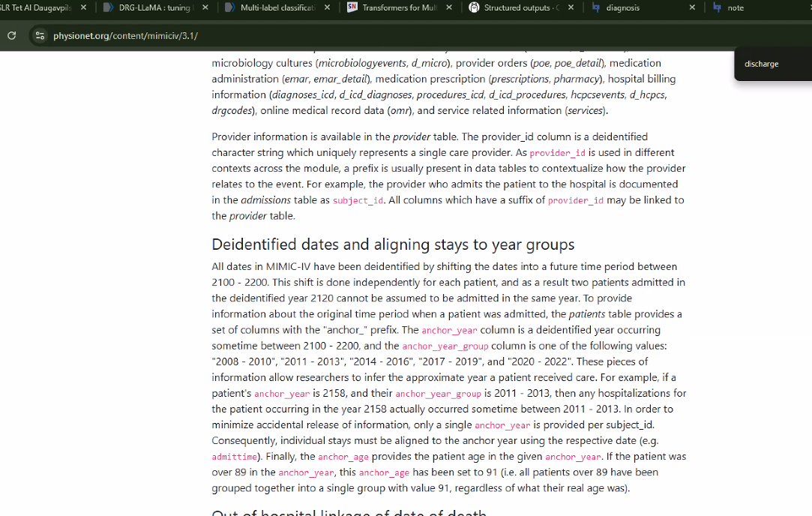812x516 pixels.
Task: Click pink 'provider_id' before 'may be linked to'
Action: (576, 201)
